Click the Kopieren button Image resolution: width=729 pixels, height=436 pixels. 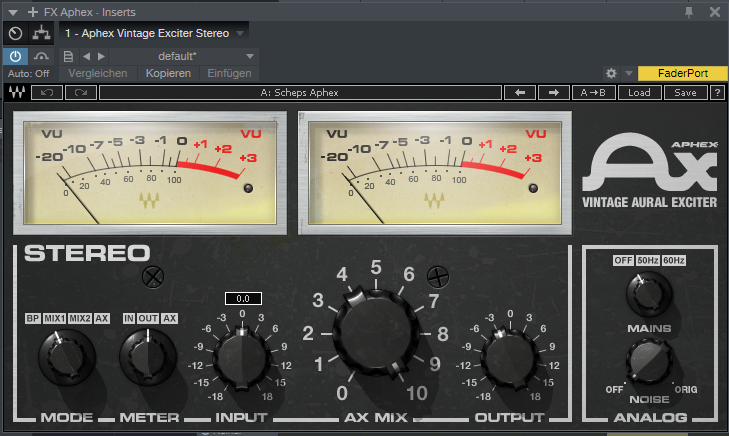[x=168, y=73]
